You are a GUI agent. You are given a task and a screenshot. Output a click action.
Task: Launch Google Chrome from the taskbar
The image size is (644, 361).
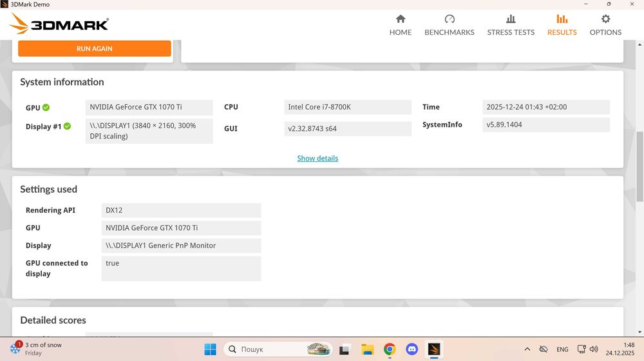(390, 349)
